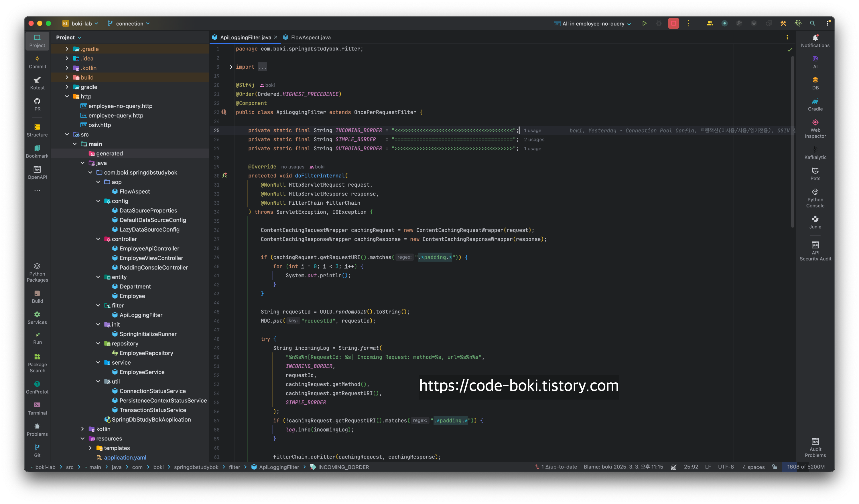Click the memory indicator 1608 of 5200M
The height and width of the screenshot is (504, 859).
point(805,467)
